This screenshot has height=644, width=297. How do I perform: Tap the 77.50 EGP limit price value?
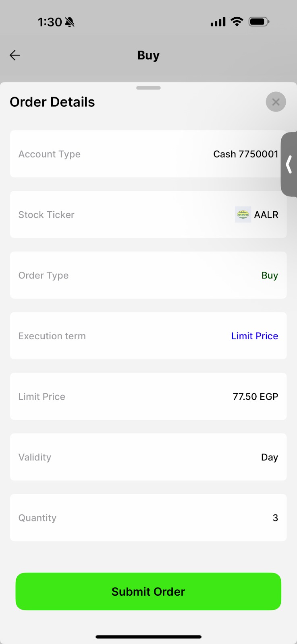coord(255,396)
